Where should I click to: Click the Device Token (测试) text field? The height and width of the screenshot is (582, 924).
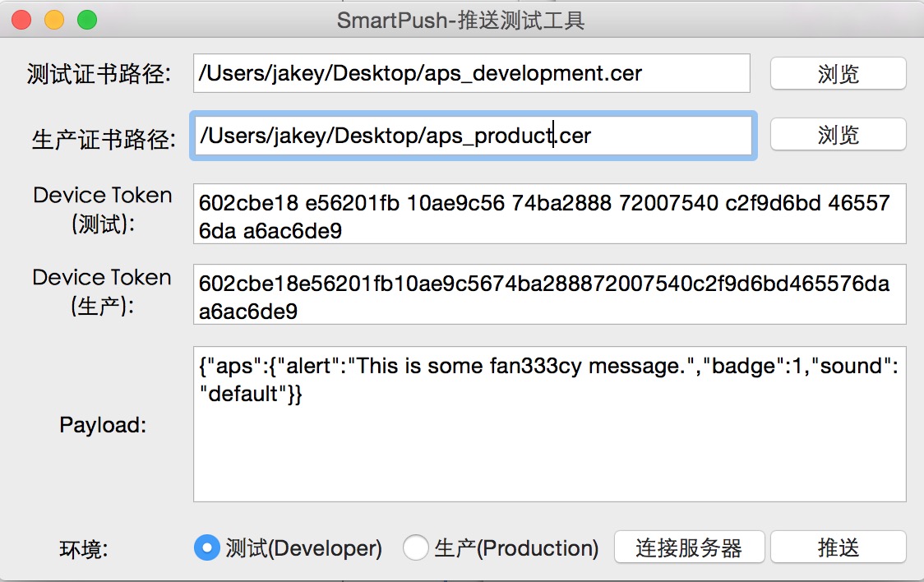(549, 214)
